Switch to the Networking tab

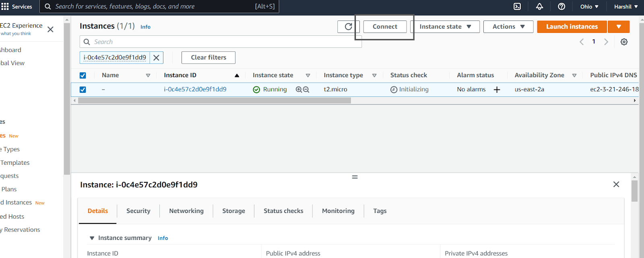point(186,211)
